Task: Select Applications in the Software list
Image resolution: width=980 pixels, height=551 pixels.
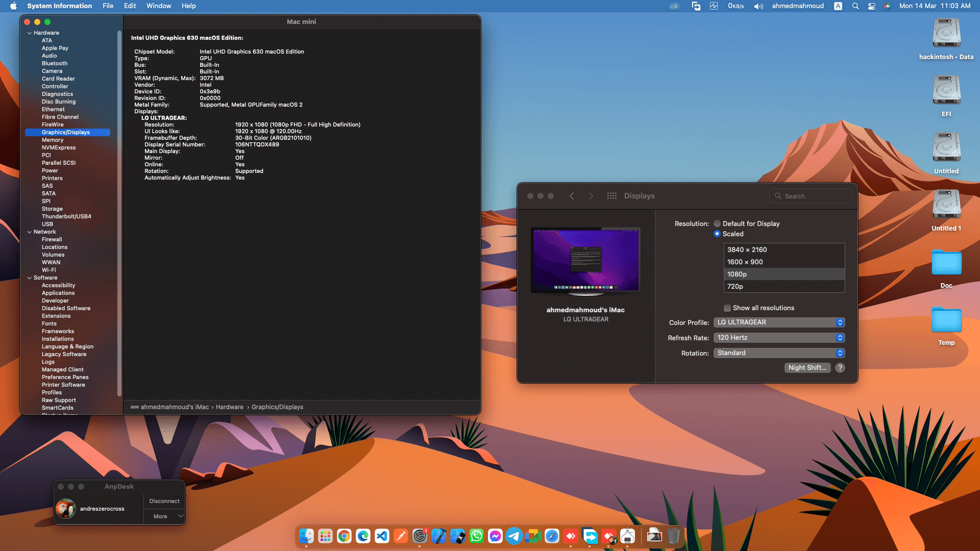Action: [x=58, y=293]
